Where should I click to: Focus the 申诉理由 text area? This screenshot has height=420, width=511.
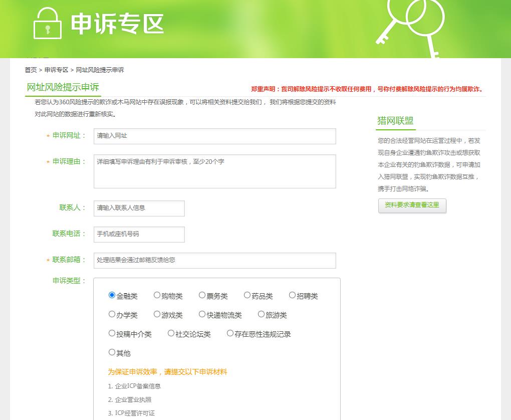[214, 171]
